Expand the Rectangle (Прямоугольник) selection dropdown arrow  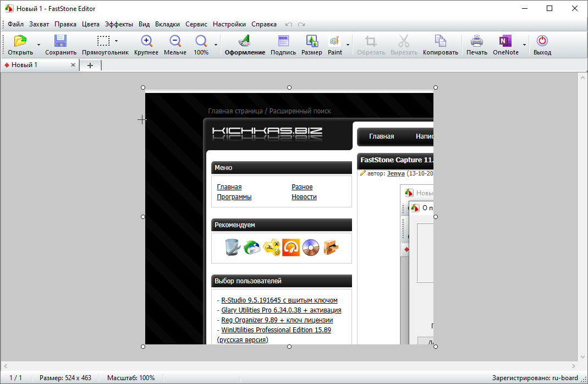click(x=116, y=41)
